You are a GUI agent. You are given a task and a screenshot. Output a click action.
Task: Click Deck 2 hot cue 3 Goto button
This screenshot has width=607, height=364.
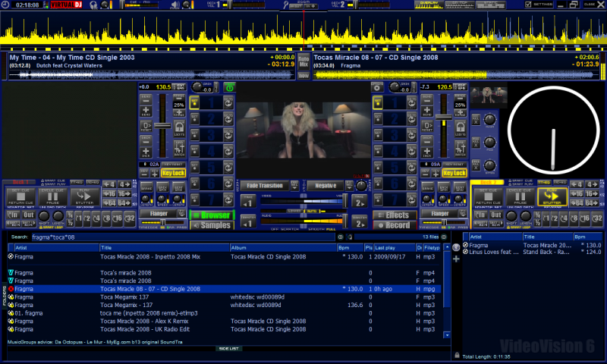pyautogui.click(x=411, y=135)
